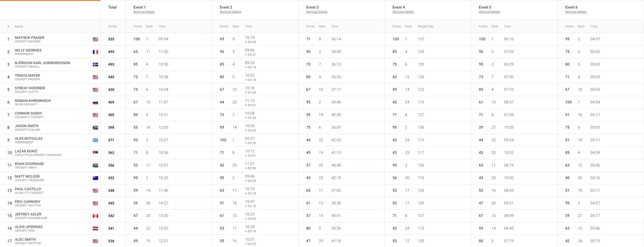The height and width of the screenshot is (247, 644).
Task: Click the Russian flag next to Roman Khrennikov
Action: 95,103
